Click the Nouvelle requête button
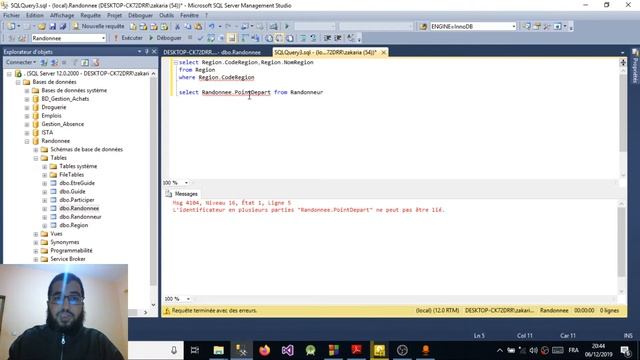The image size is (640, 360). point(98,26)
